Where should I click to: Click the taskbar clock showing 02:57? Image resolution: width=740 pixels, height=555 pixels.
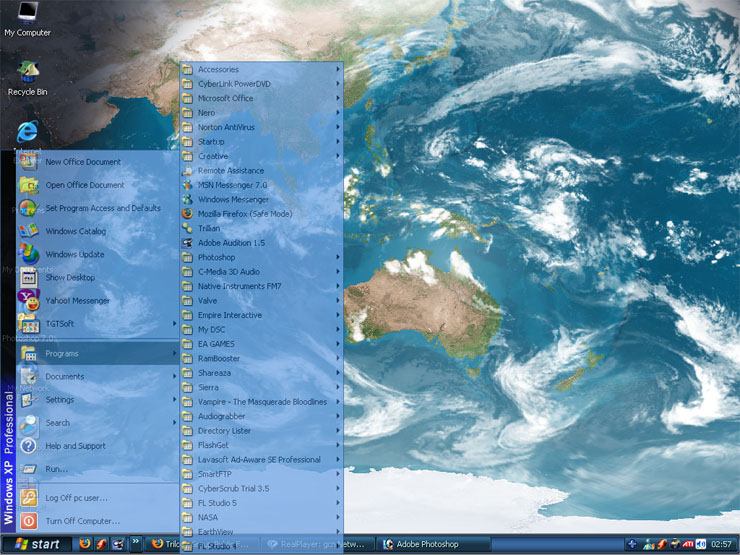point(721,544)
